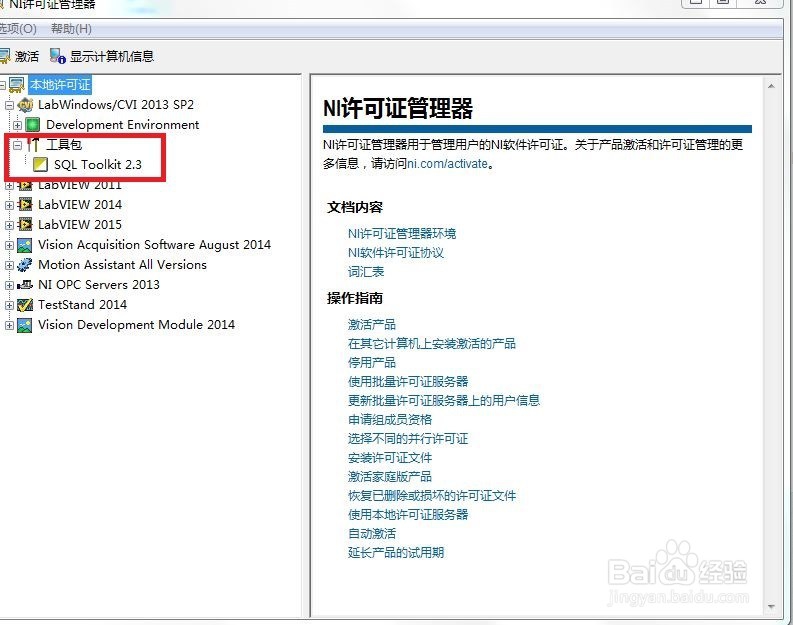793x625 pixels.
Task: Open the 恢复已删除或损坏的许可证文件 link
Action: coord(432,496)
